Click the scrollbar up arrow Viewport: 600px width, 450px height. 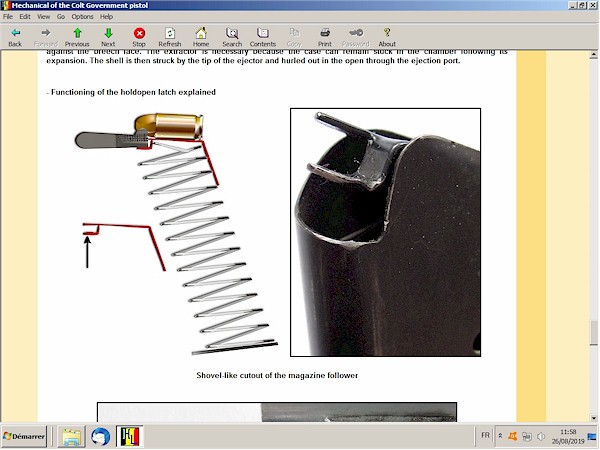pyautogui.click(x=593, y=55)
